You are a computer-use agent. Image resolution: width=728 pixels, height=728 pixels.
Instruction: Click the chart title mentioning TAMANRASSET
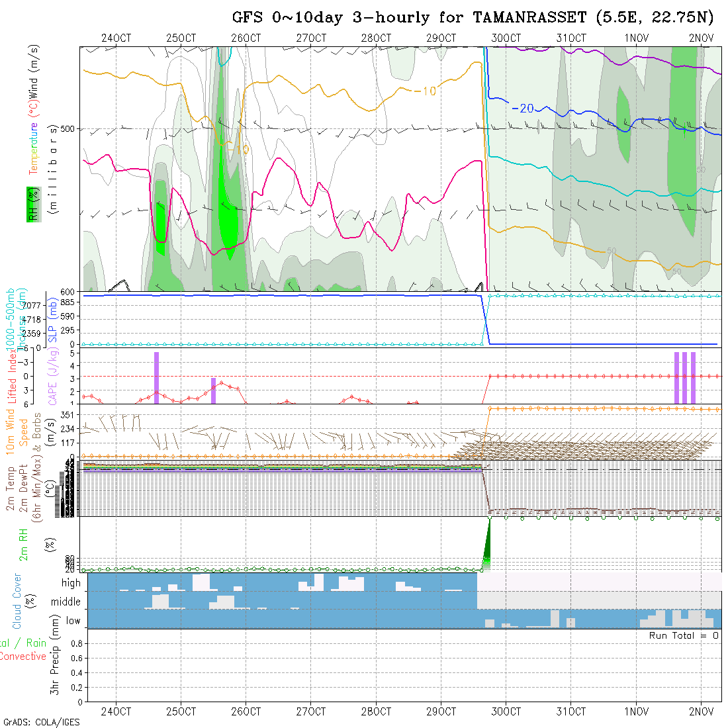click(x=473, y=18)
